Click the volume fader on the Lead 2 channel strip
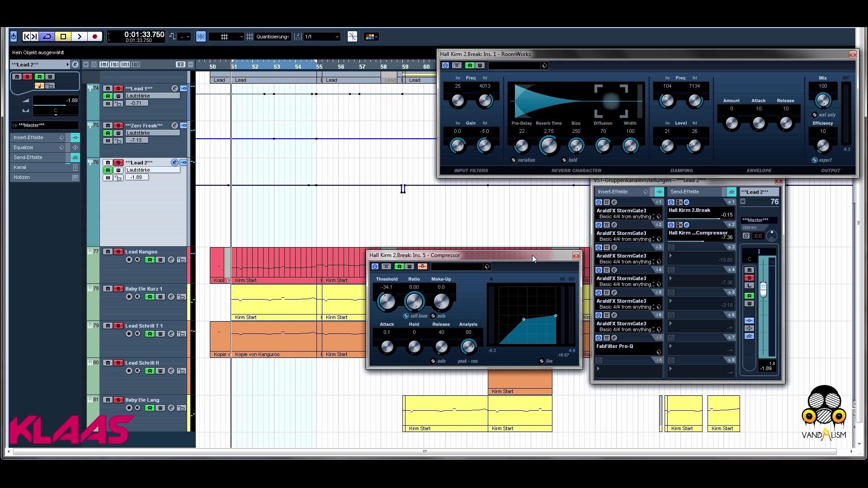This screenshot has width=868, height=488. pos(763,290)
